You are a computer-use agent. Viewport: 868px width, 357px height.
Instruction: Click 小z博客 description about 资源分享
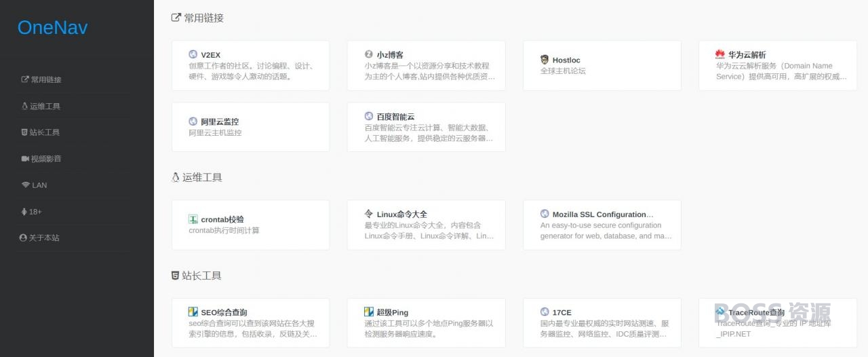[429, 71]
